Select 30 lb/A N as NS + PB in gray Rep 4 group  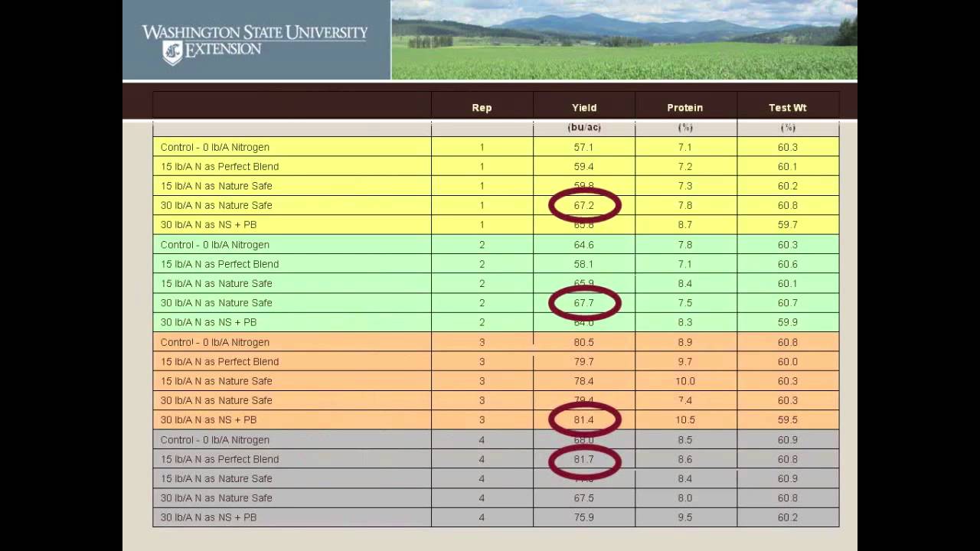[208, 518]
